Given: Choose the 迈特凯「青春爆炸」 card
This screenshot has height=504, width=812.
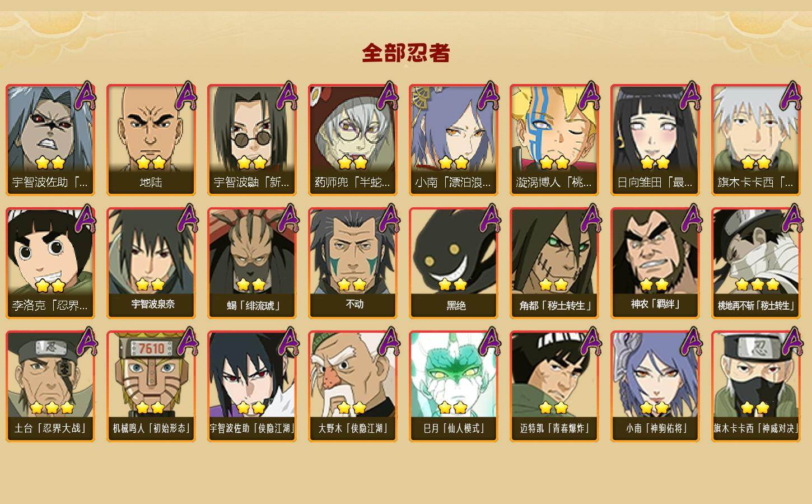Looking at the screenshot, I should 554,386.
